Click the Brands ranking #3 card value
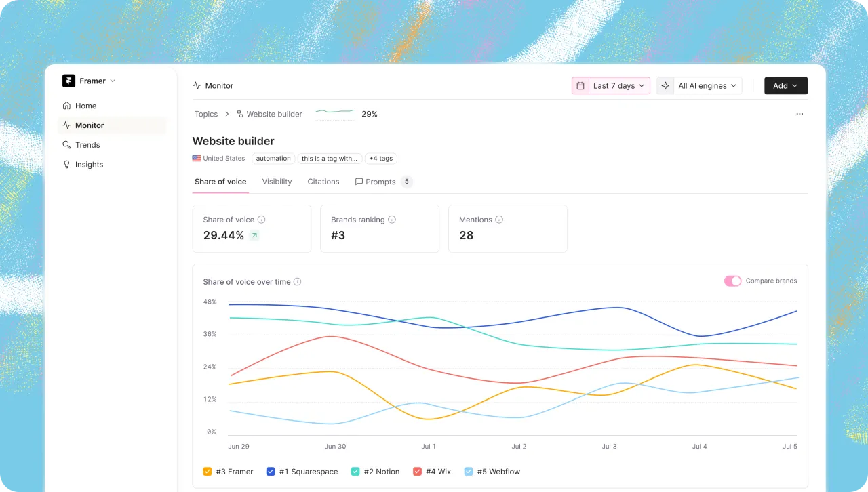 [338, 236]
